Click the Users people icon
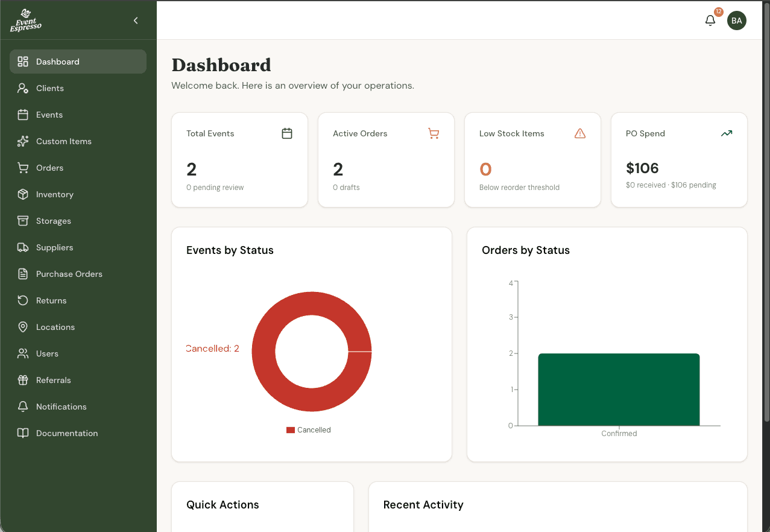Viewport: 770px width, 532px height. coord(23,353)
